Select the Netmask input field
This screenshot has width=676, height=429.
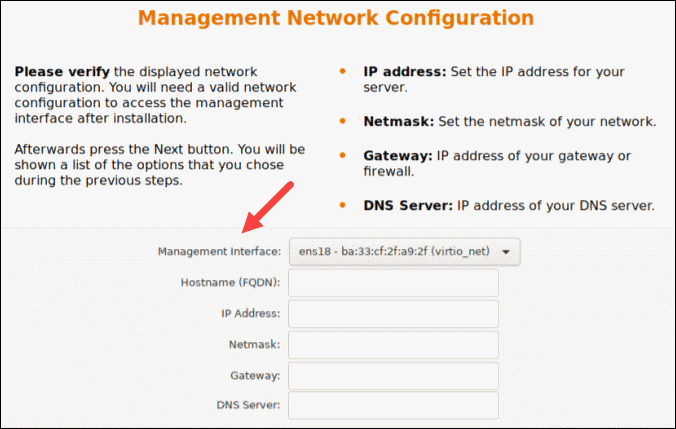click(393, 345)
